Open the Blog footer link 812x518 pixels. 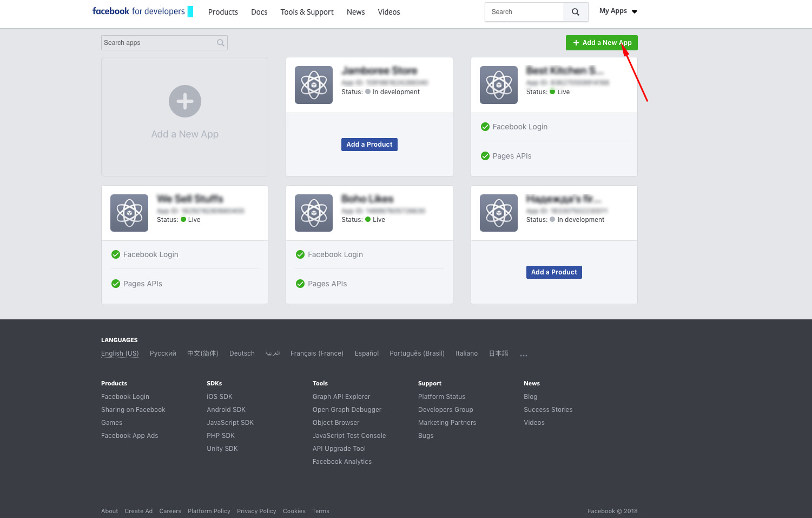[531, 397]
